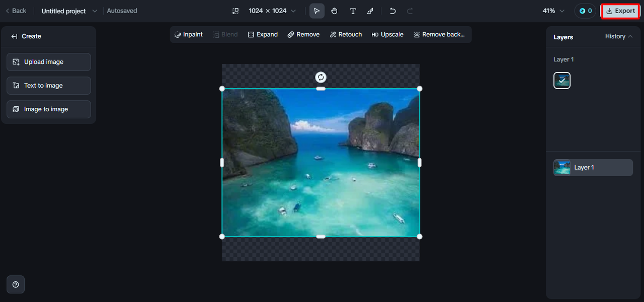Image resolution: width=644 pixels, height=302 pixels.
Task: Click the Autosaved status text
Action: 122,11
